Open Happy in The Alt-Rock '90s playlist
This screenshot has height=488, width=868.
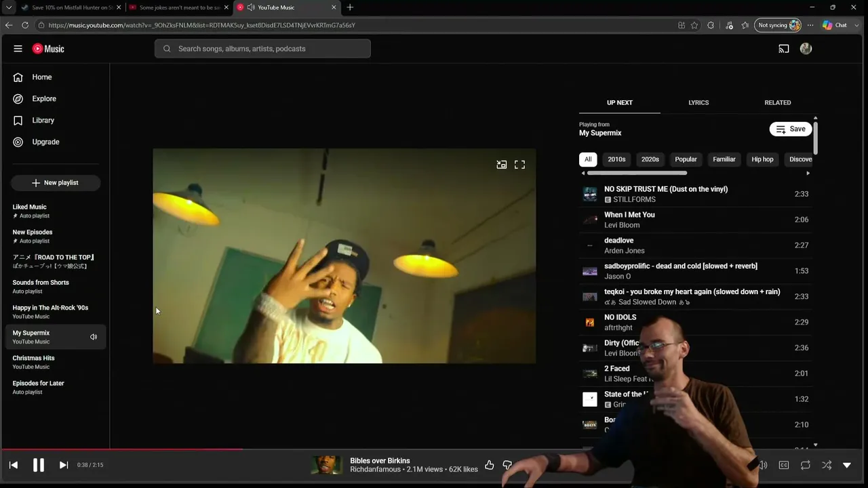coord(56,312)
